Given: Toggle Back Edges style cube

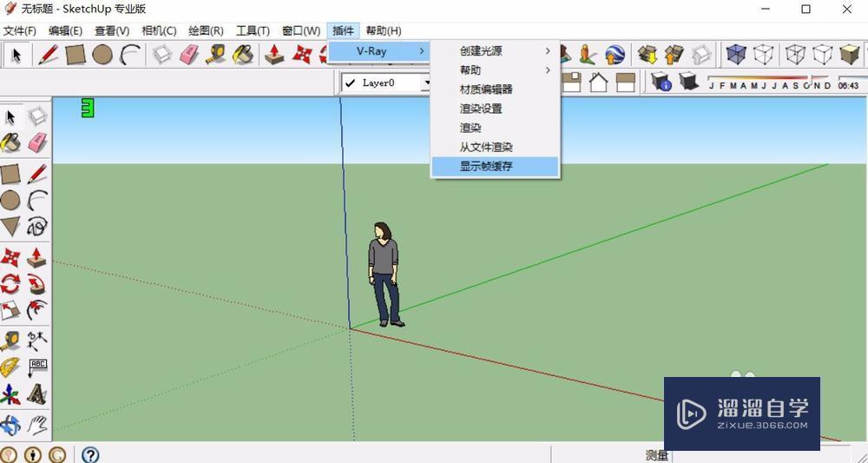Looking at the screenshot, I should coord(763,55).
